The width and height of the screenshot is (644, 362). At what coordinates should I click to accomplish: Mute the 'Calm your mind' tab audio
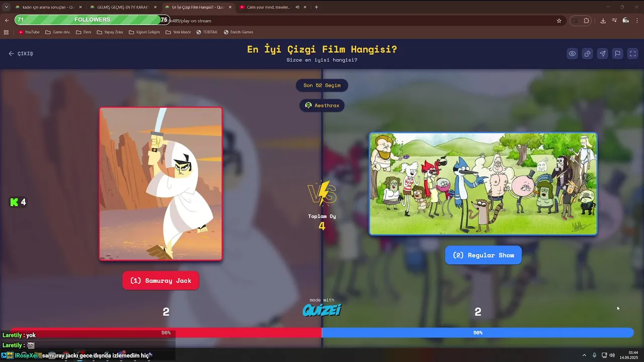coord(297,7)
